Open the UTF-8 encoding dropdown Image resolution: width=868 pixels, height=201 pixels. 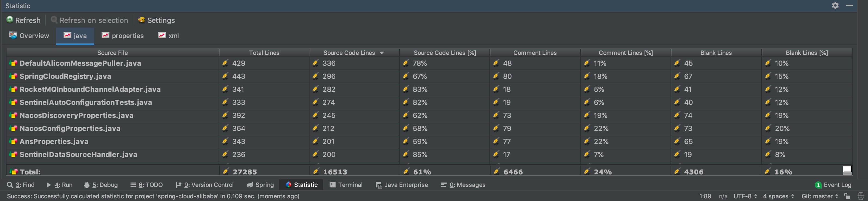(x=745, y=196)
